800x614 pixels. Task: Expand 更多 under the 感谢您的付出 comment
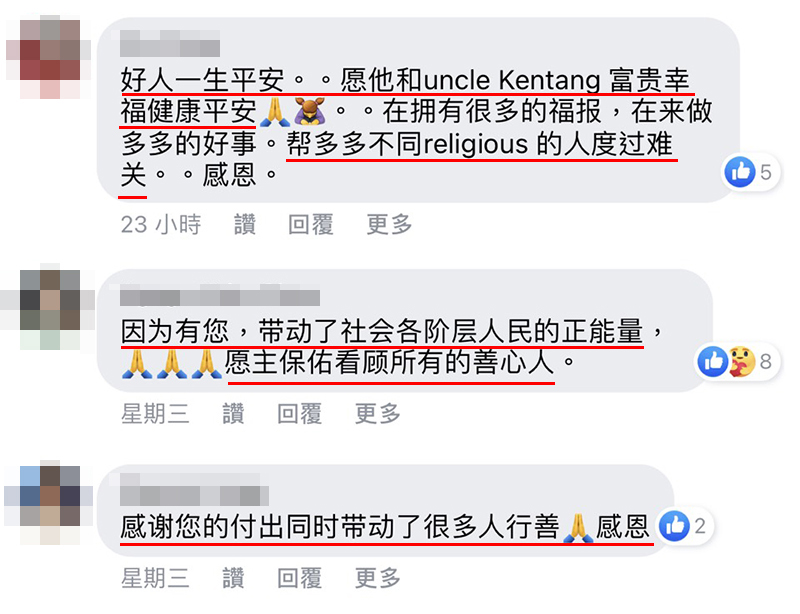pyautogui.click(x=378, y=578)
